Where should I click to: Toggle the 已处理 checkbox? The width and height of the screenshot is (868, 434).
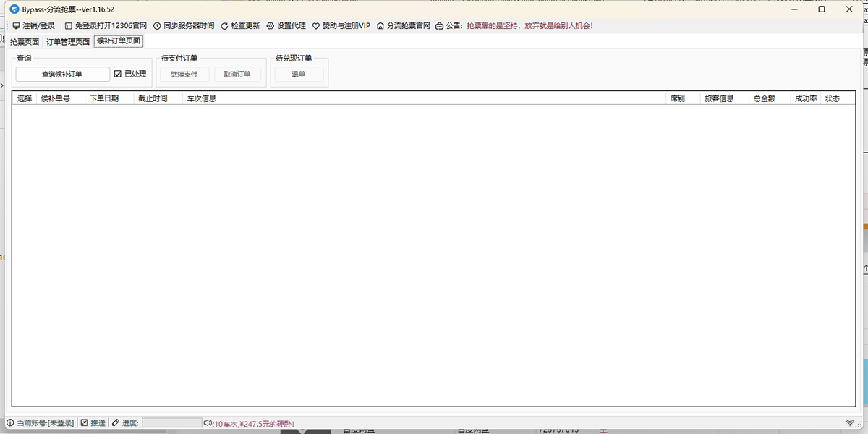[x=118, y=74]
